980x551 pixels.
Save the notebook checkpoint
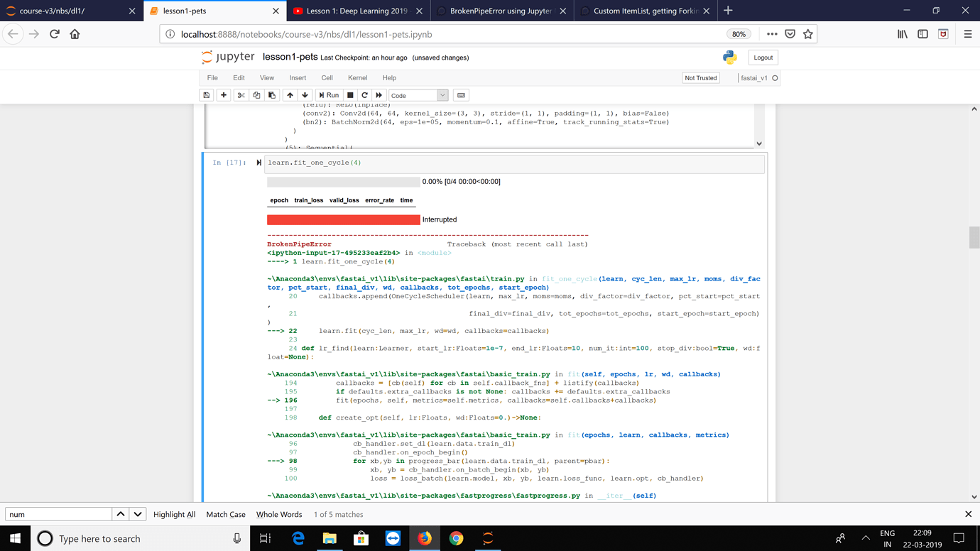(206, 94)
